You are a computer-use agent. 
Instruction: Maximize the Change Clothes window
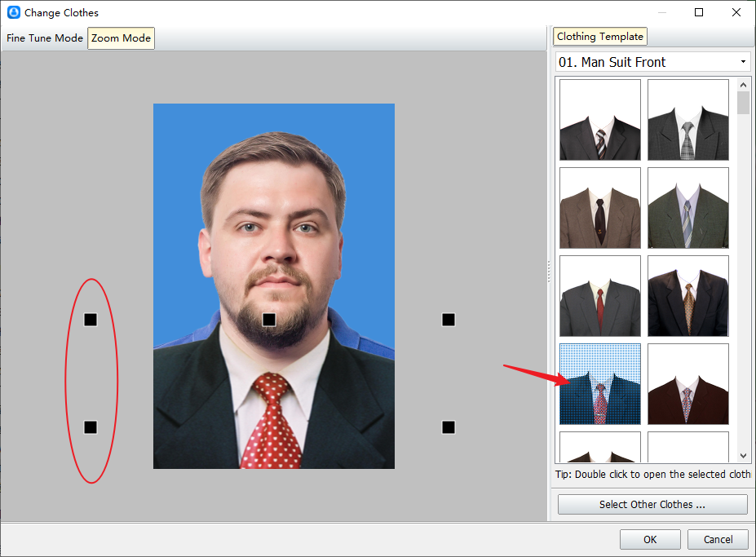tap(699, 12)
